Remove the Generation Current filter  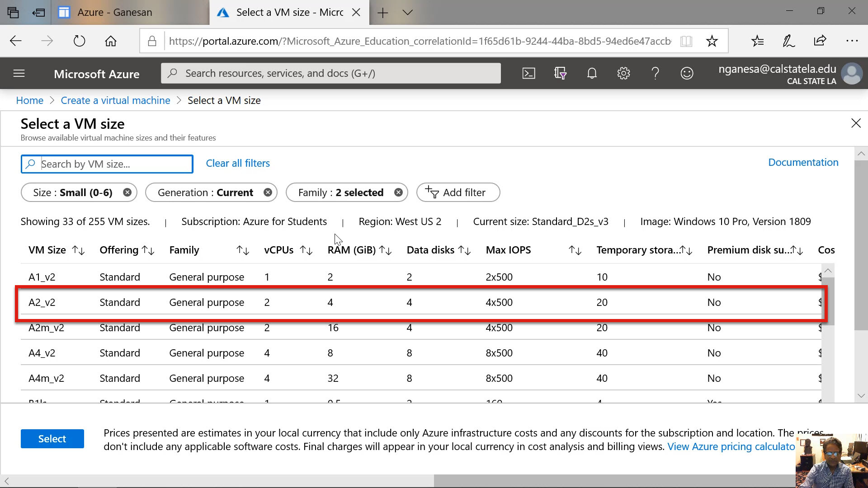pos(268,192)
